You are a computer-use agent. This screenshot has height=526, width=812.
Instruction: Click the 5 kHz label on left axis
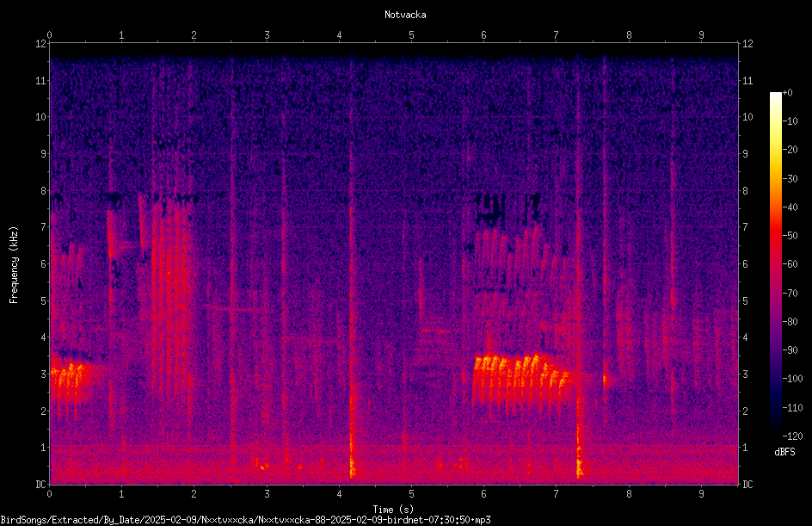(44, 300)
